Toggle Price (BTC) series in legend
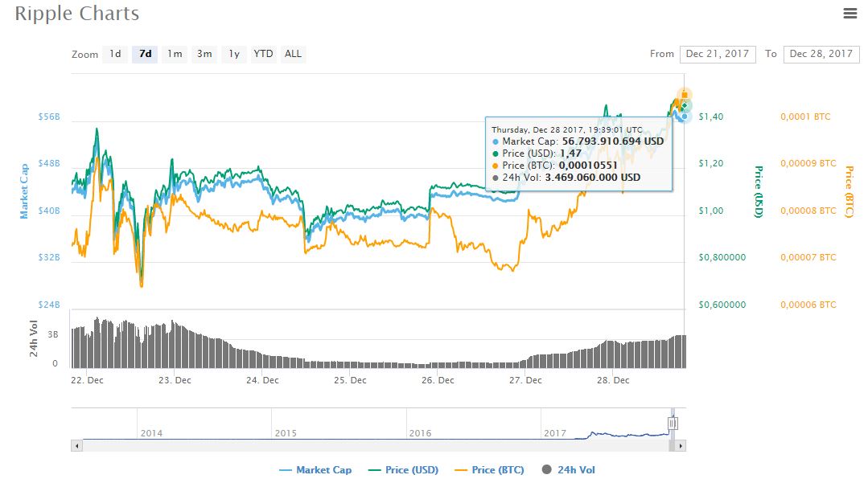The width and height of the screenshot is (868, 483). 489,469
